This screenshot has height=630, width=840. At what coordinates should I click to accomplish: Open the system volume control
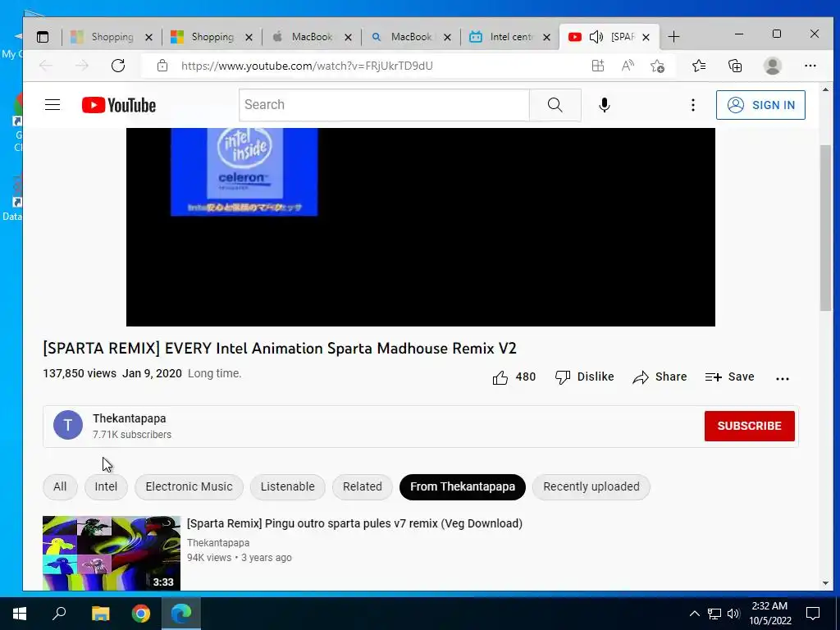733,614
